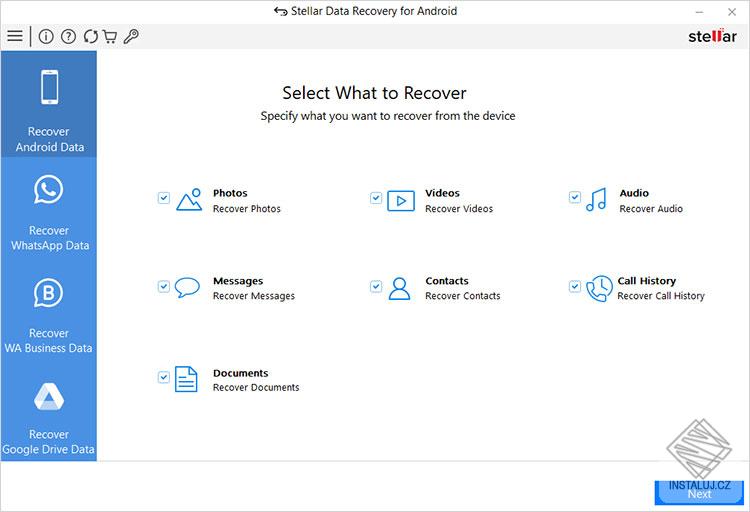Screen dimensions: 750x512
Task: Click the stellar logo
Action: 712,36
